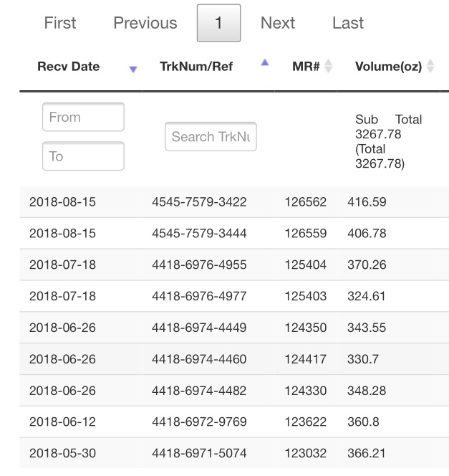Click the Recv Date column header

coord(69,67)
